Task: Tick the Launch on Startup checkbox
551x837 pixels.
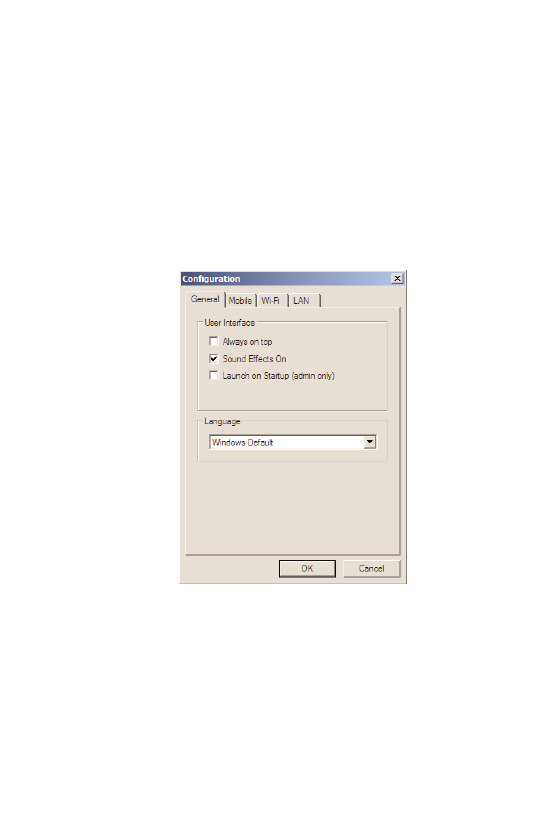Action: pyautogui.click(x=214, y=375)
